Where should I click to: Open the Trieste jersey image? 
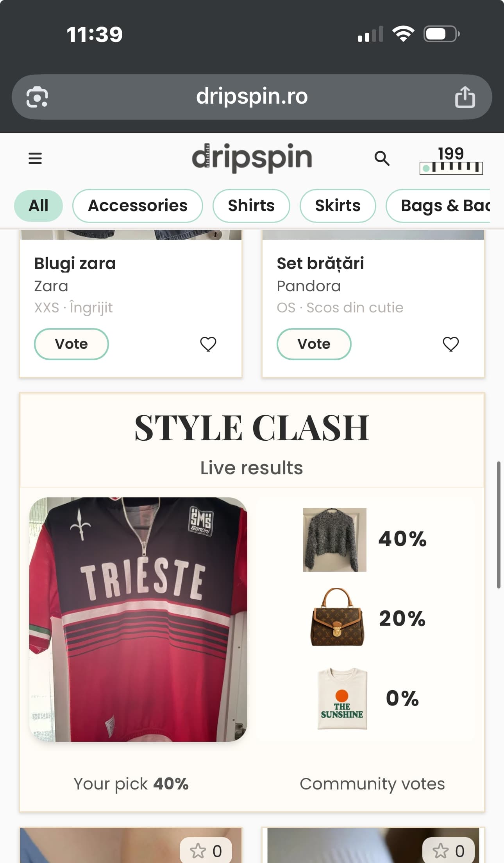click(x=138, y=619)
